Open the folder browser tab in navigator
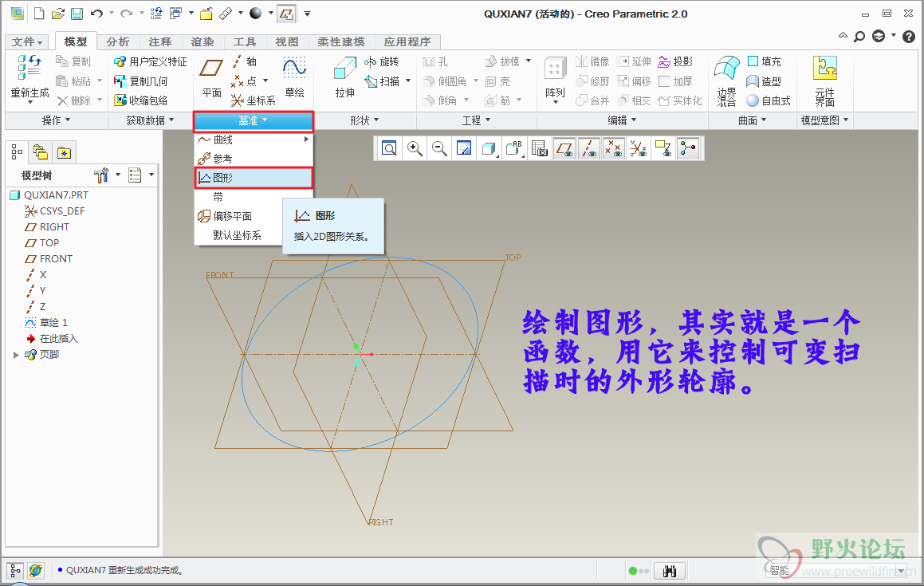Image resolution: width=924 pixels, height=586 pixels. [x=41, y=153]
